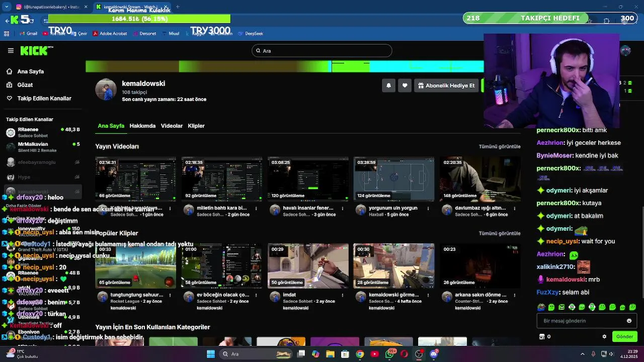644x362 pixels.
Task: Switch to the Ana Sayfa channel tab
Action: tap(111, 126)
